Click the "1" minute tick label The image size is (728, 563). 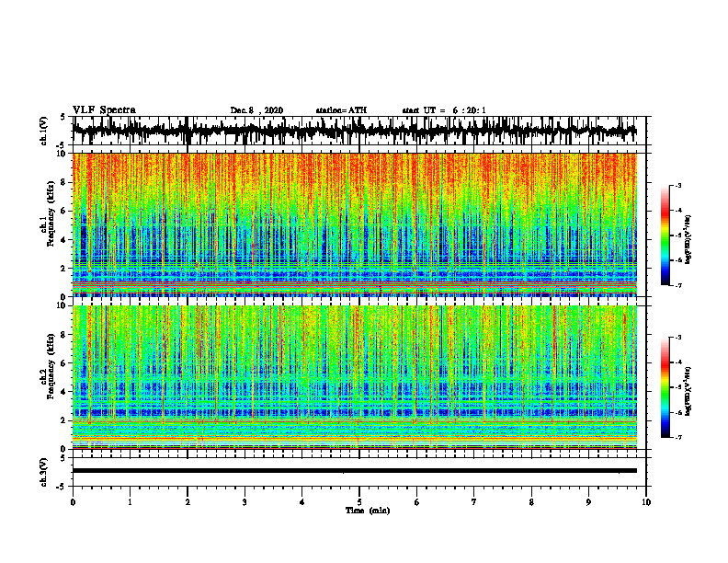(x=130, y=502)
